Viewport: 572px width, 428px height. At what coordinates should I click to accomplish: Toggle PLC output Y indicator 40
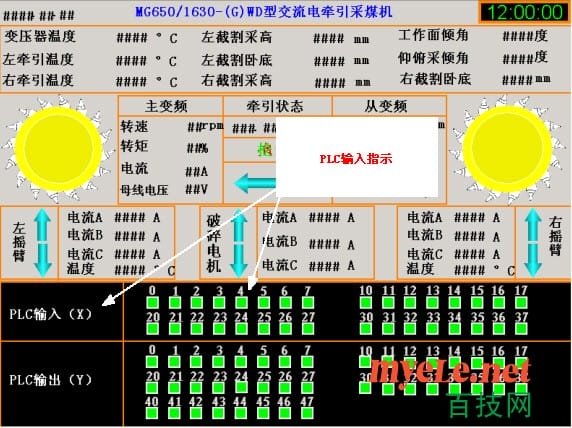click(152, 413)
